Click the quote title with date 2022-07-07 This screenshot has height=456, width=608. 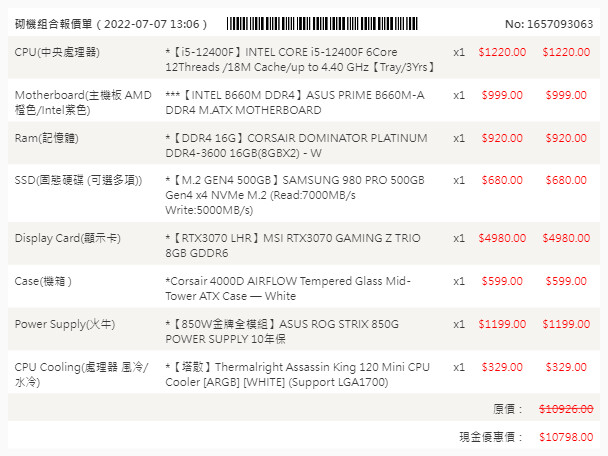[110, 23]
